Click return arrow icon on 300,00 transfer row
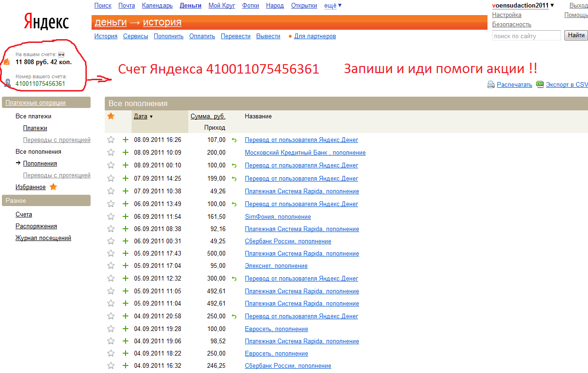Viewport: 588px width, 373px height. pyautogui.click(x=234, y=279)
